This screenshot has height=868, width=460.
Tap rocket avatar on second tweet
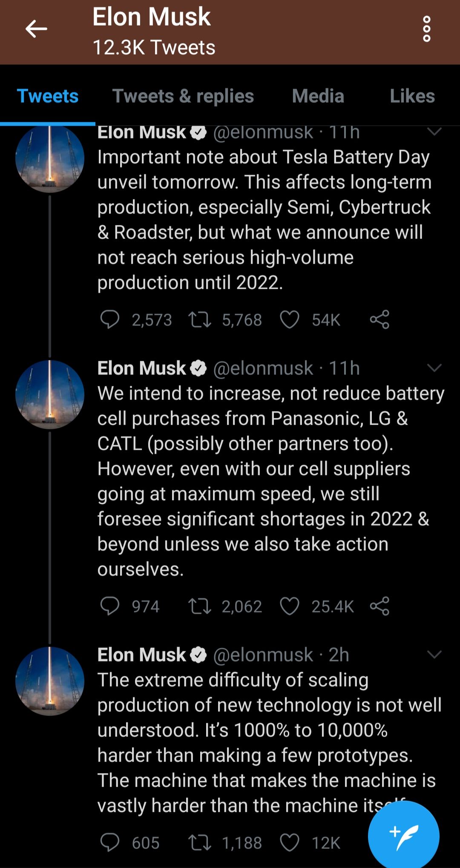tap(50, 394)
